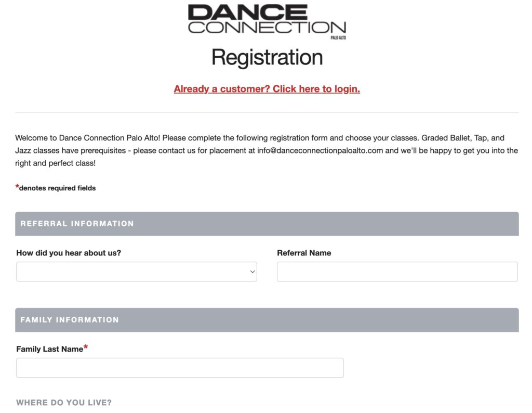Click the red asterisk beside Family Last Name

click(86, 347)
